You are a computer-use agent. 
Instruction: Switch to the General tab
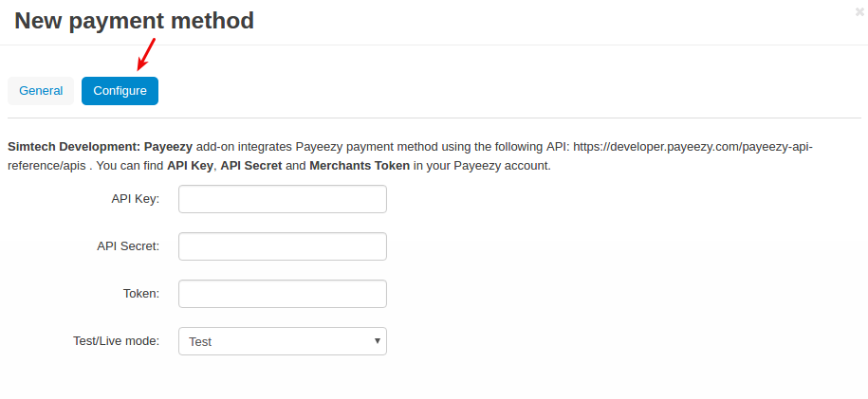coord(41,91)
